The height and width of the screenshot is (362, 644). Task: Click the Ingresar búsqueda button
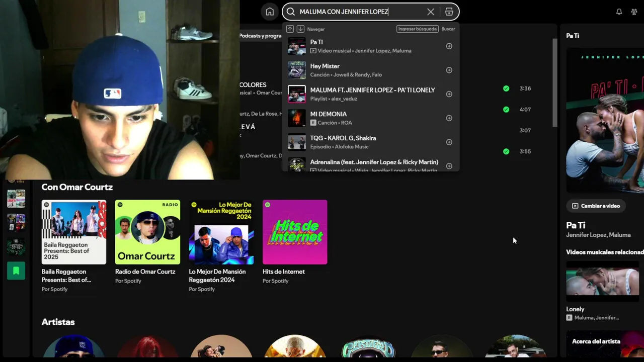point(418,29)
